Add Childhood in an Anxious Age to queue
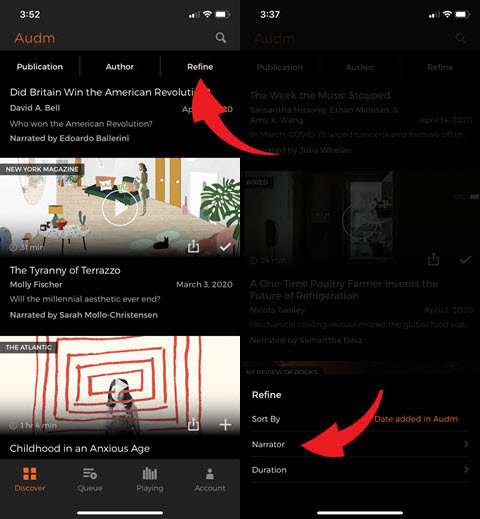The width and height of the screenshot is (480, 519). pos(225,425)
